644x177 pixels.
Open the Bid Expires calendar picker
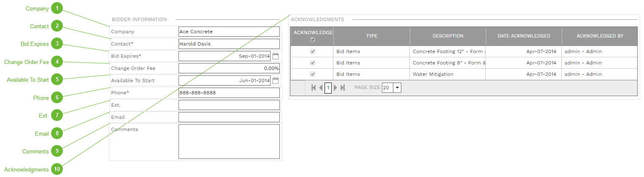click(276, 56)
